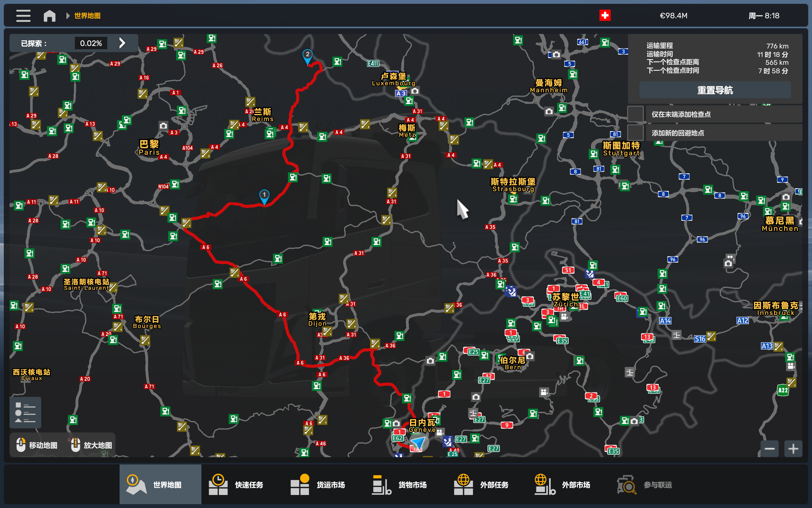The height and width of the screenshot is (508, 812).
Task: Click the 圣洛朗核电站 Saint-Laurent label
Action: coord(87,284)
